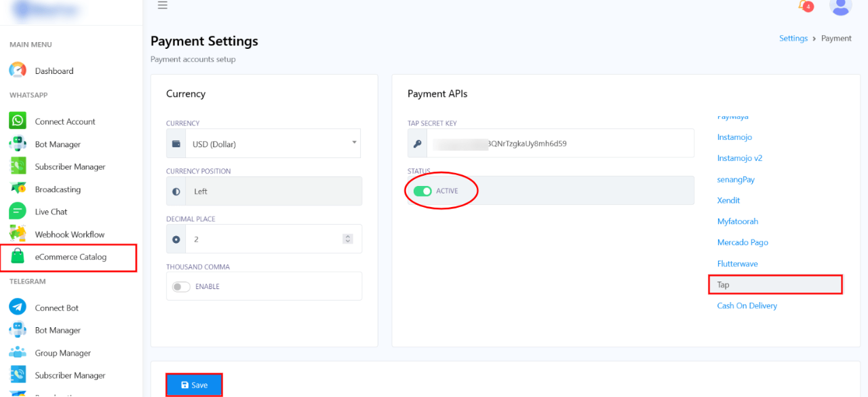This screenshot has width=868, height=397.
Task: Click the hamburger menu icon
Action: click(x=162, y=5)
